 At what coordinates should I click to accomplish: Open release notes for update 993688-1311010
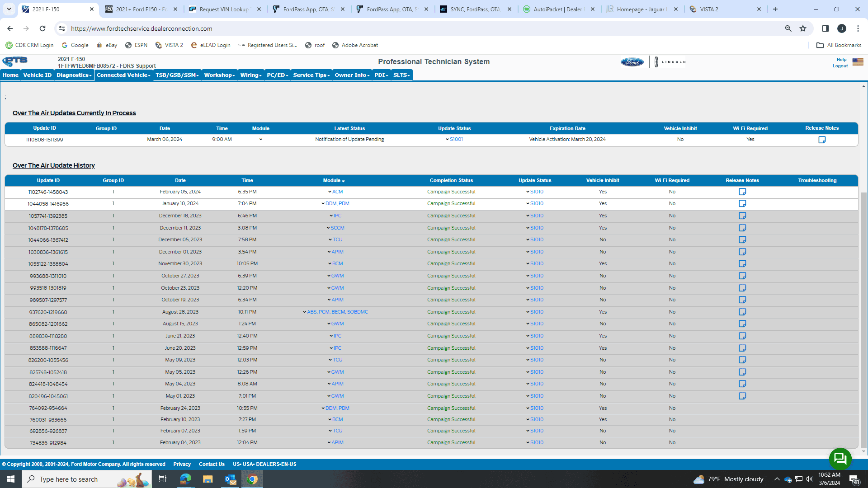pos(742,276)
